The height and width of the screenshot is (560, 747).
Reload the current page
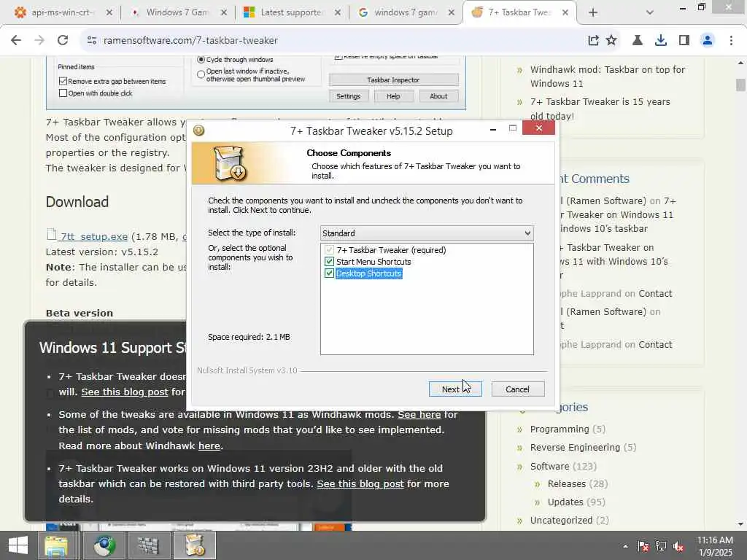point(63,41)
